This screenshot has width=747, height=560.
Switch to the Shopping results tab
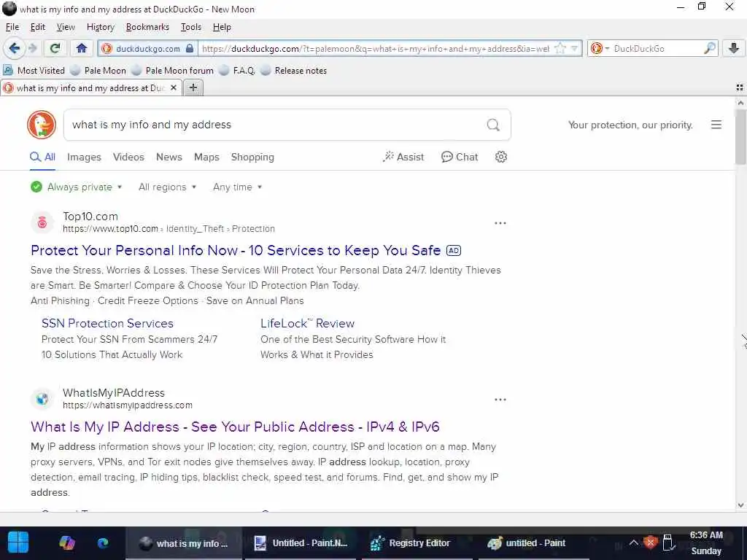(252, 157)
